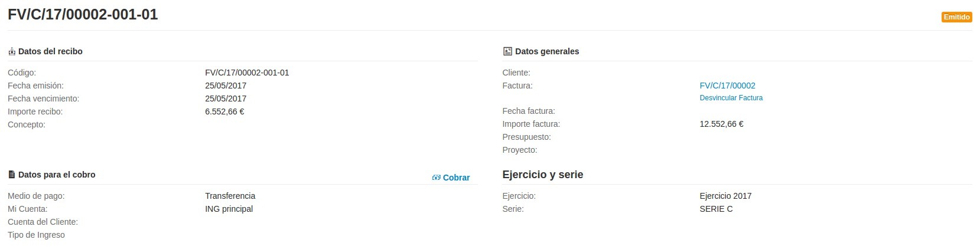Click the Importe recibo value 6.552,66 €
This screenshot has width=980, height=246.
(224, 111)
